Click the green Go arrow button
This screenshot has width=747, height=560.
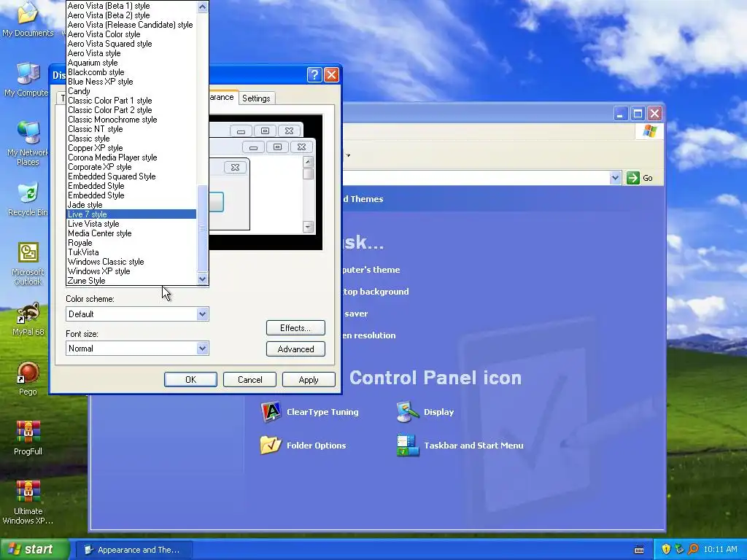[633, 178]
